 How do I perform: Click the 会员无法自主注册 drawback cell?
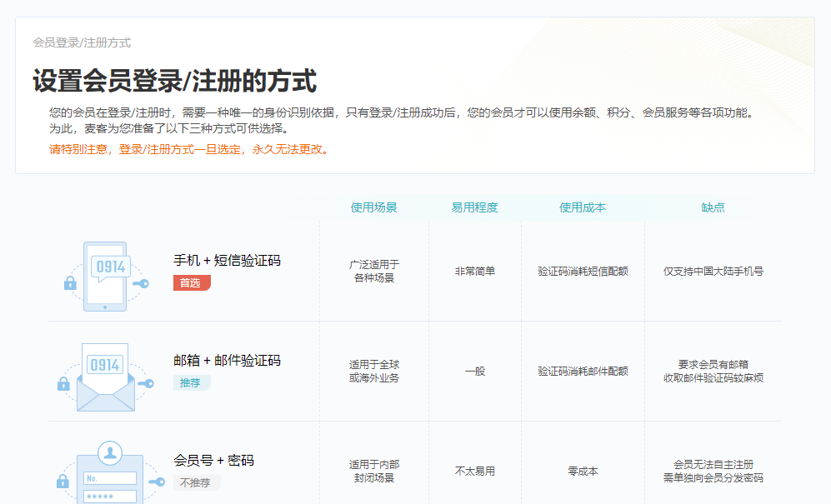[713, 472]
